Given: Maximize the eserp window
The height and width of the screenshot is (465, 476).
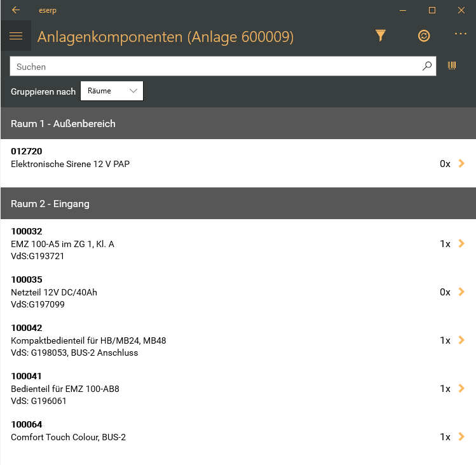Looking at the screenshot, I should 432,10.
